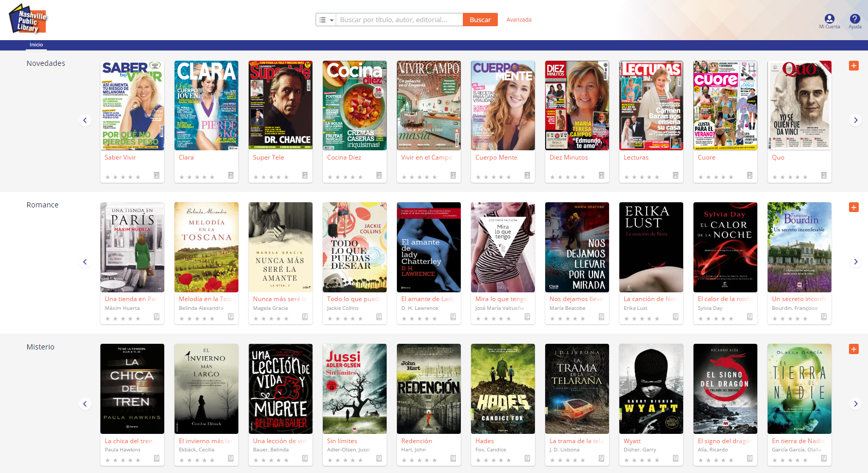868x473 pixels.
Task: Click the document icon on Cocina Diez card
Action: pyautogui.click(x=379, y=176)
